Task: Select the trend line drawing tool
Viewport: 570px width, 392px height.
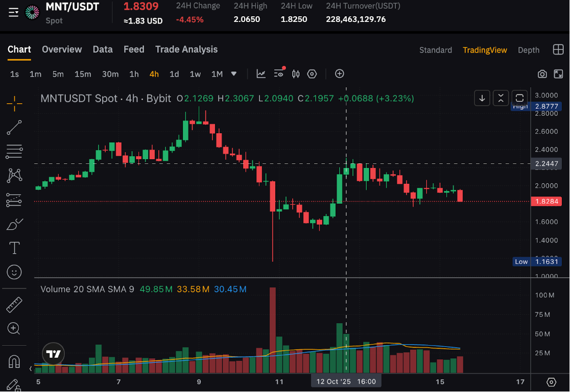Action: [x=14, y=128]
